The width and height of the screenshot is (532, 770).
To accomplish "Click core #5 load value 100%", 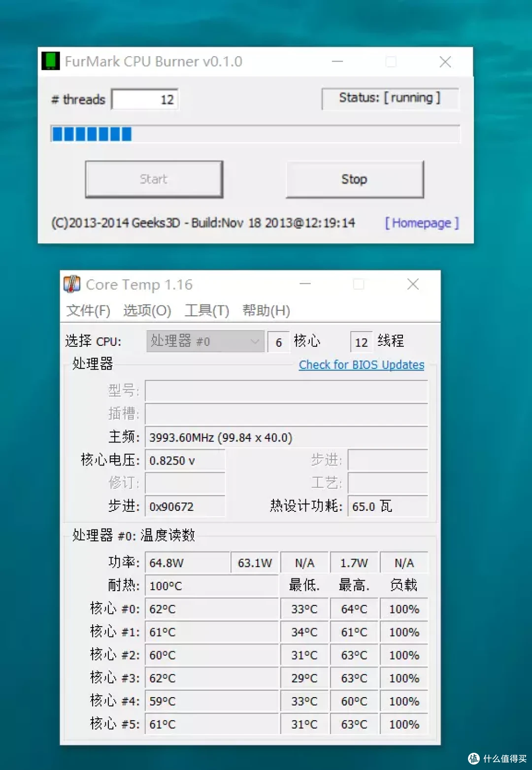I will [404, 724].
